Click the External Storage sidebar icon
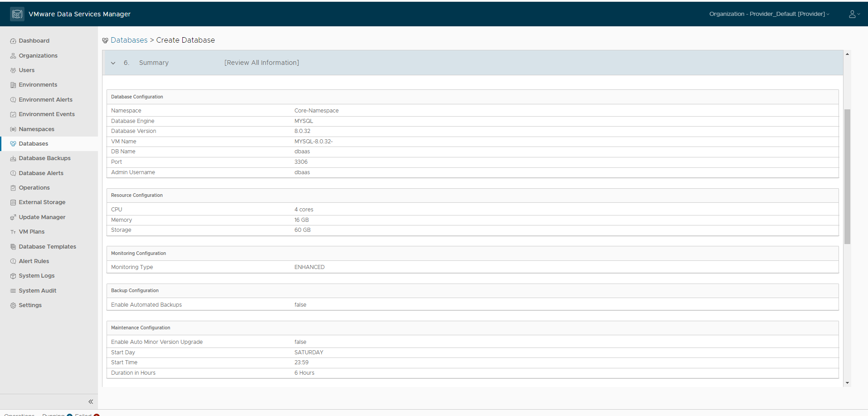Screen dimensions: 868x416 click(x=13, y=202)
